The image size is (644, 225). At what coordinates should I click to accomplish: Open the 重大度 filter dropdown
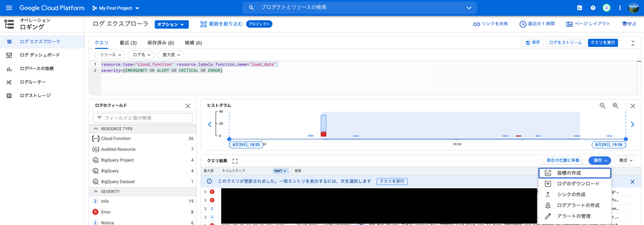[170, 55]
